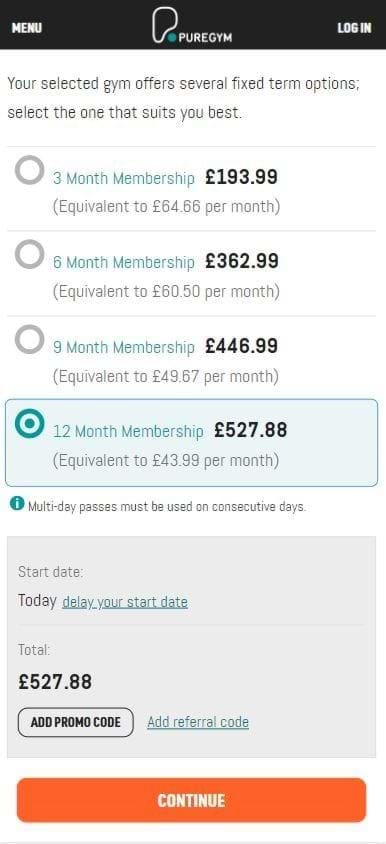Open the MENU in the header
The image size is (386, 844).
coord(27,28)
